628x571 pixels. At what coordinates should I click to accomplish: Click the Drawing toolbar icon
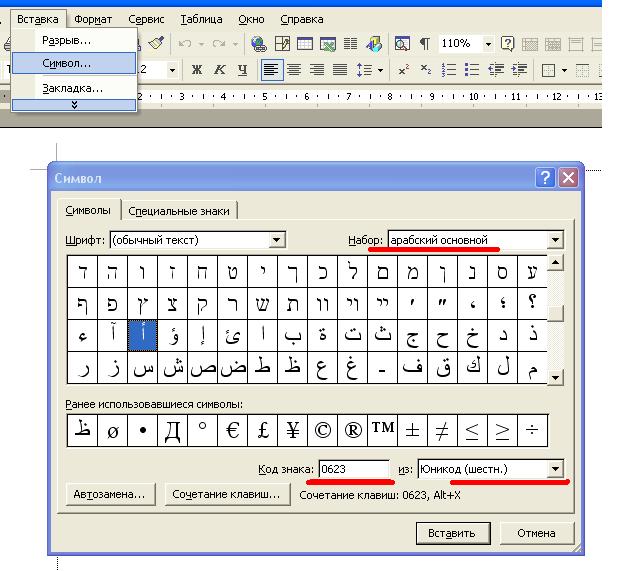click(x=374, y=44)
